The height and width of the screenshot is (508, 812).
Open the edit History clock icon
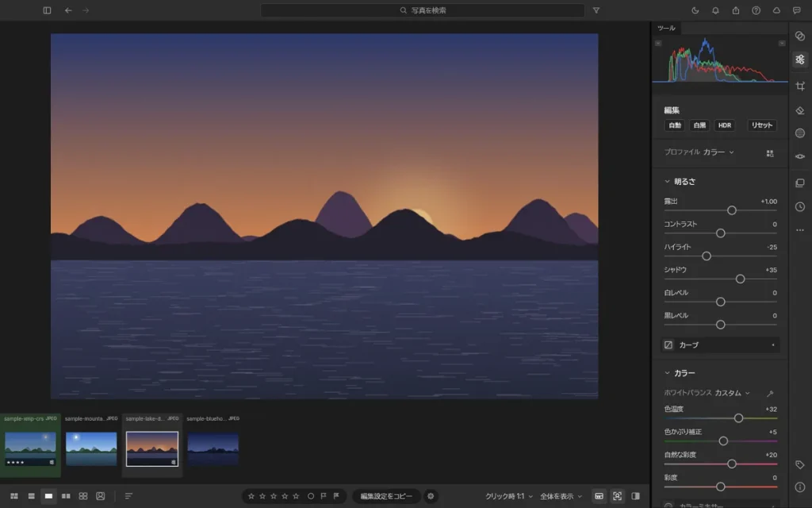coord(800,207)
